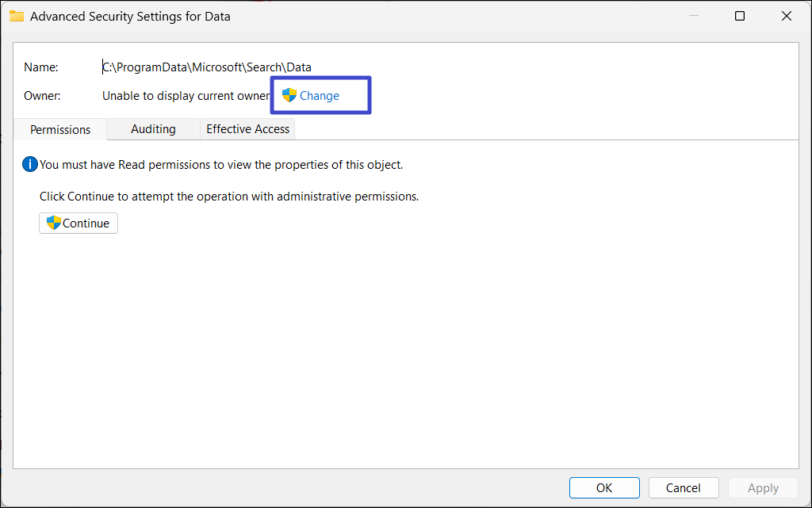Click the 'Click Continue to attempt' instruction text
Image resolution: width=812 pixels, height=508 pixels.
[229, 196]
